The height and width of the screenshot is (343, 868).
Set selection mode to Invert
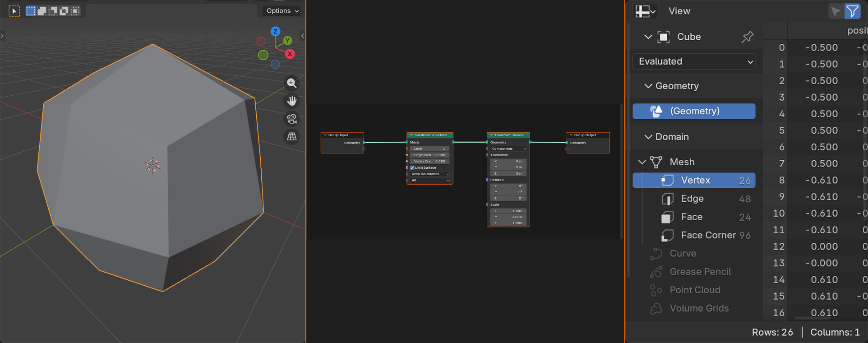[x=64, y=11]
